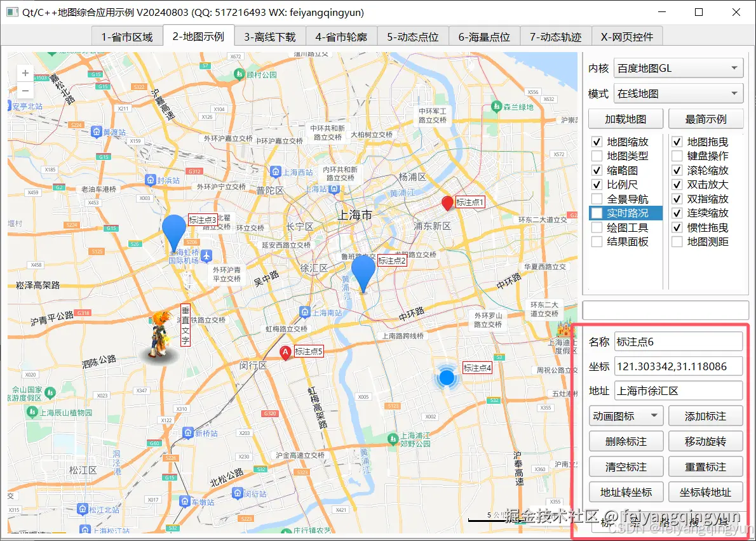Click the red marker labeled 标注点1
Viewport: 756px width, 541px height.
point(447,203)
